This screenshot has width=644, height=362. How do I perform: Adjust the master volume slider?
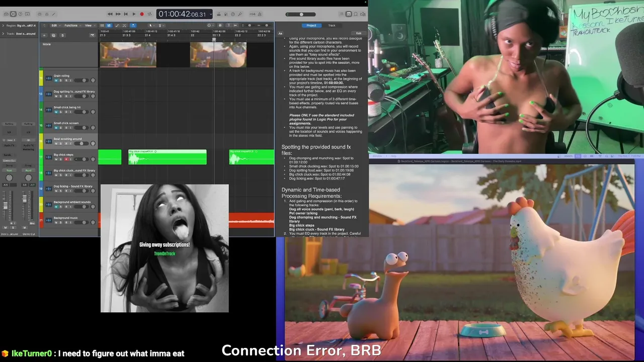300,15
